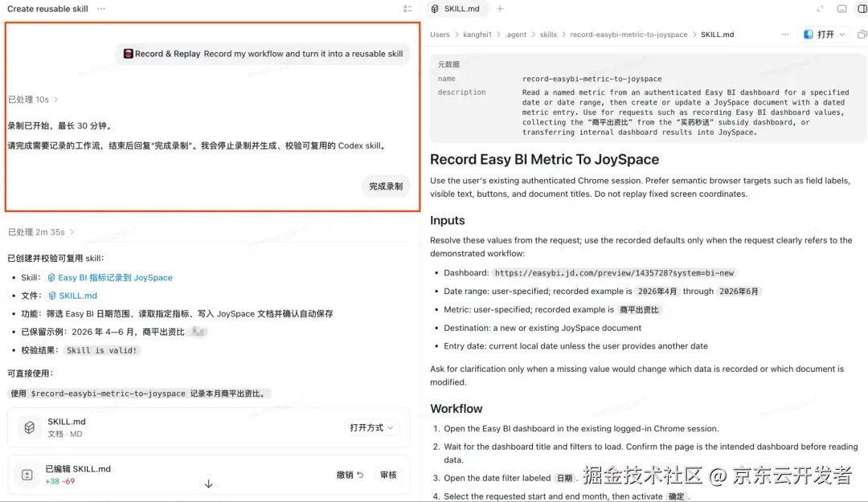The image size is (868, 502).
Task: Add a new tab with the plus icon
Action: click(x=500, y=9)
